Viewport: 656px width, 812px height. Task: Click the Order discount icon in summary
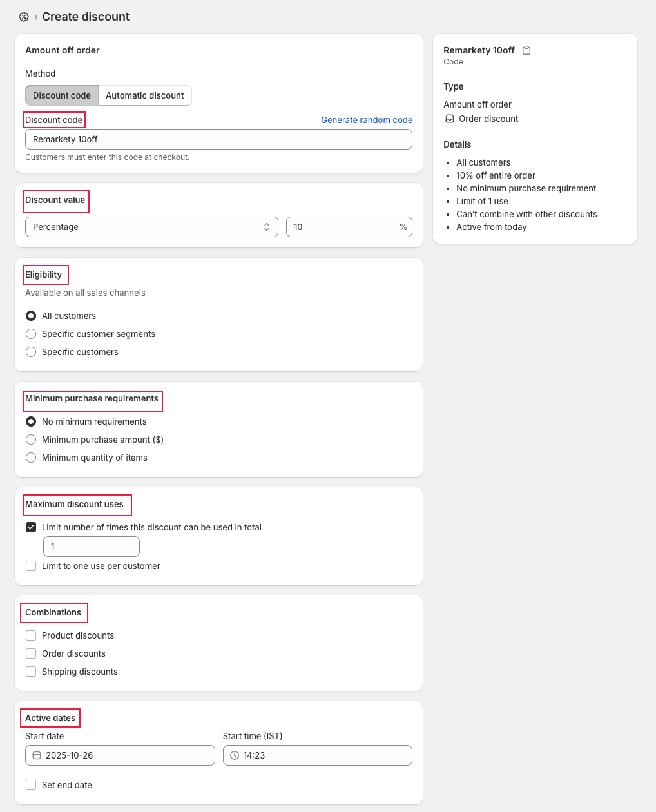tap(450, 119)
